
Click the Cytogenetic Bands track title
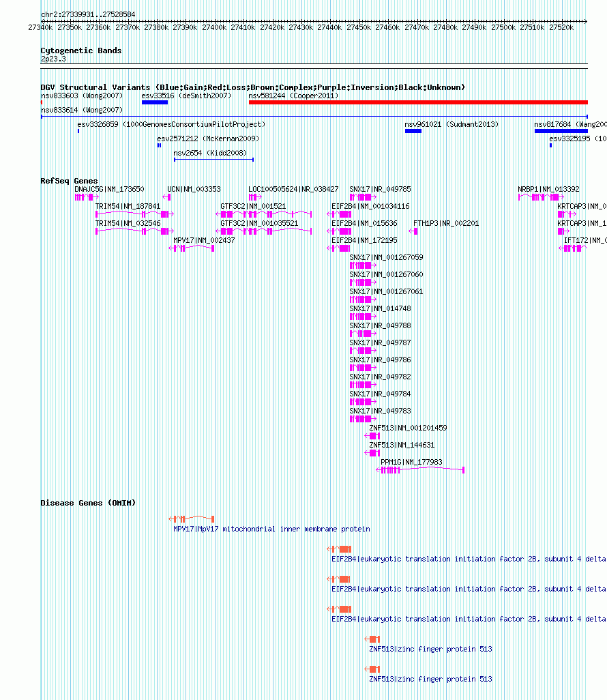point(80,50)
